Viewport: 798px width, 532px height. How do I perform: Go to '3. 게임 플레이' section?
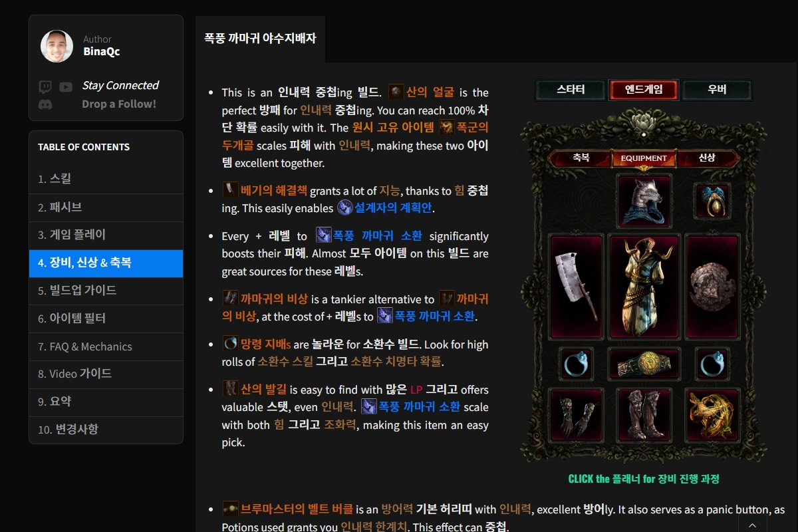point(106,235)
